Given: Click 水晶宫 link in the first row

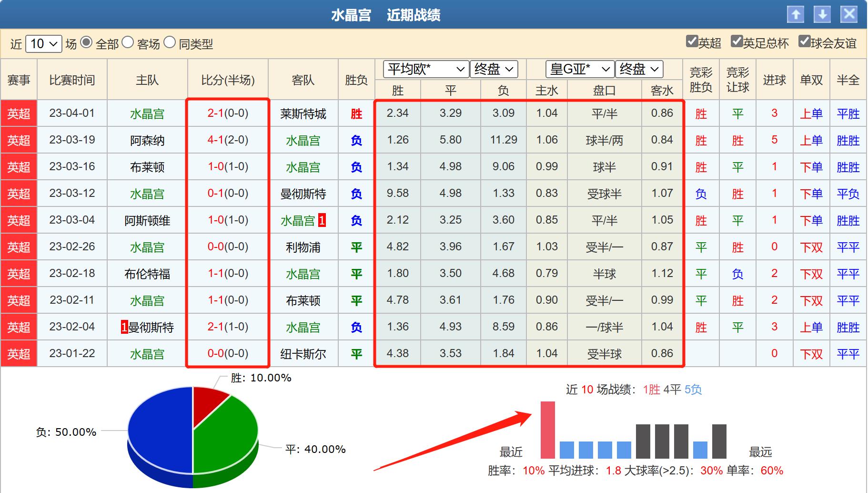Looking at the screenshot, I should [146, 113].
